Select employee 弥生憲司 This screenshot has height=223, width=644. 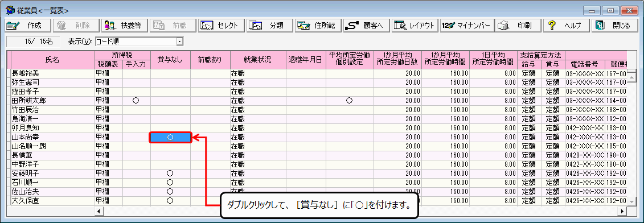point(52,82)
